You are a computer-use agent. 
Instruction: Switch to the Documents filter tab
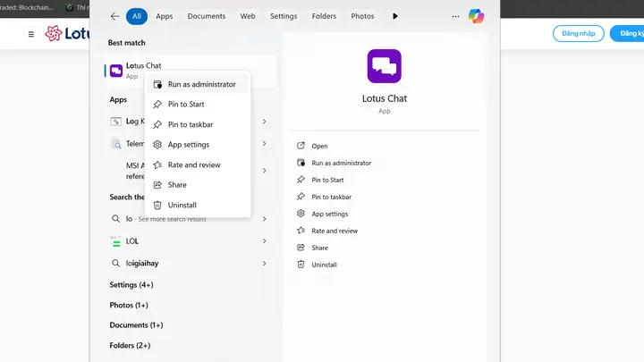207,16
